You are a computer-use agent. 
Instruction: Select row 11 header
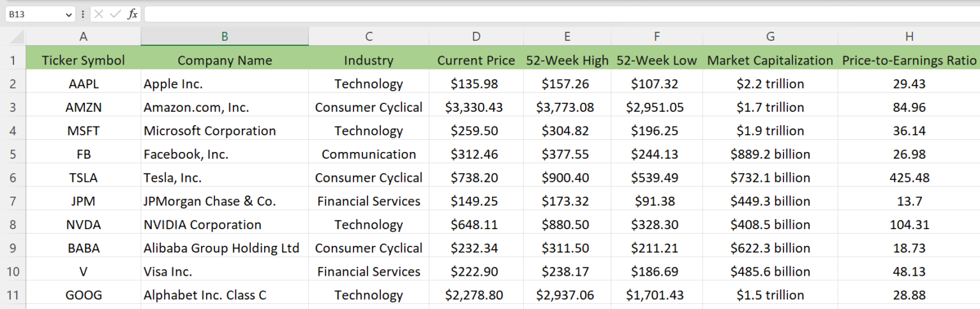click(13, 295)
